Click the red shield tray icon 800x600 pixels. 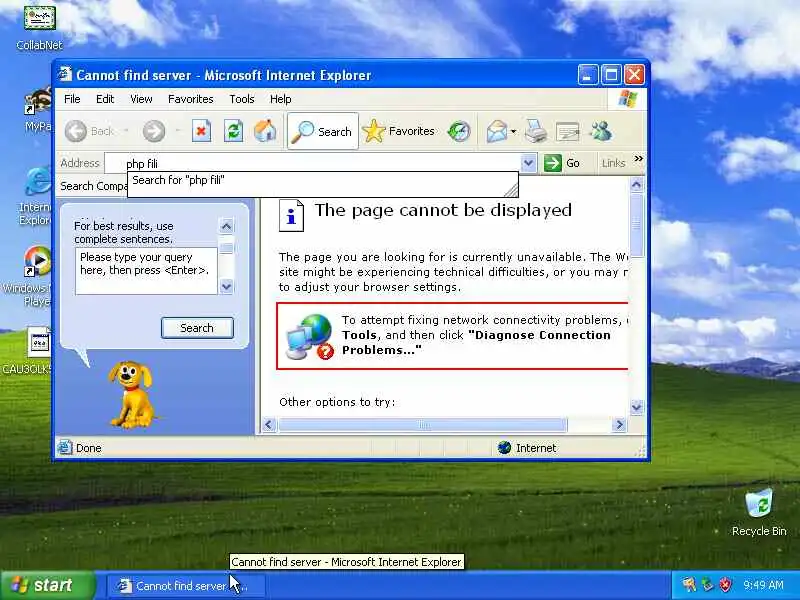point(724,585)
